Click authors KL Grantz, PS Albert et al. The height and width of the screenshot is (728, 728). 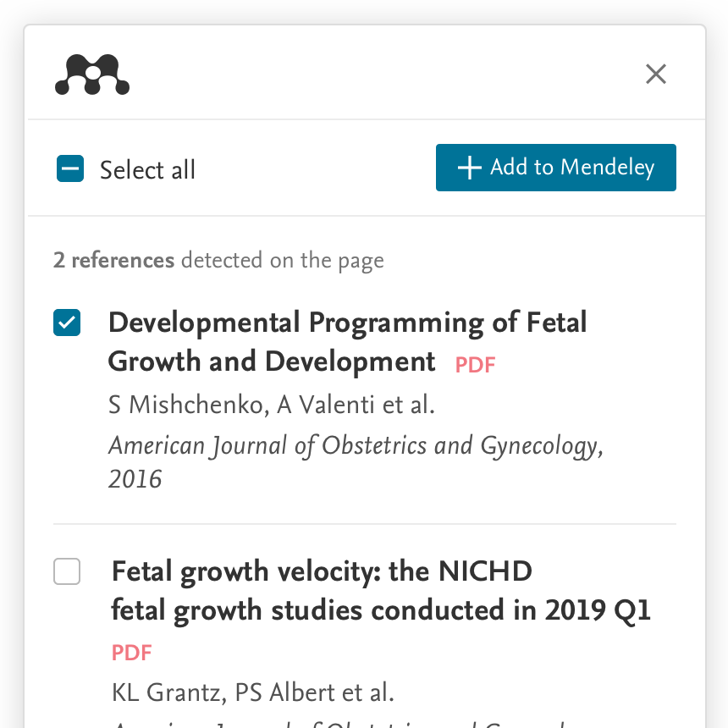coord(252,692)
